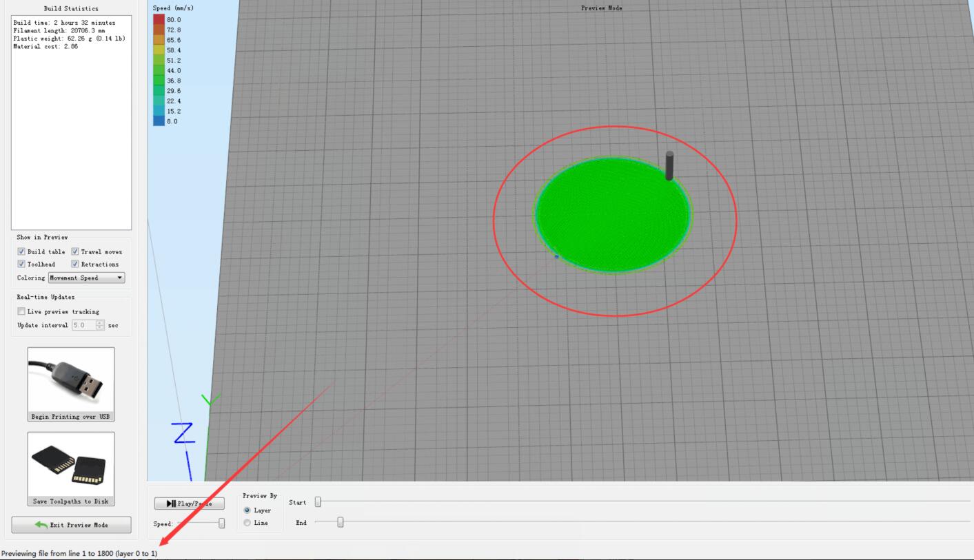Viewport: 974px width, 560px height.
Task: Select the Layer preview radio button
Action: (248, 510)
